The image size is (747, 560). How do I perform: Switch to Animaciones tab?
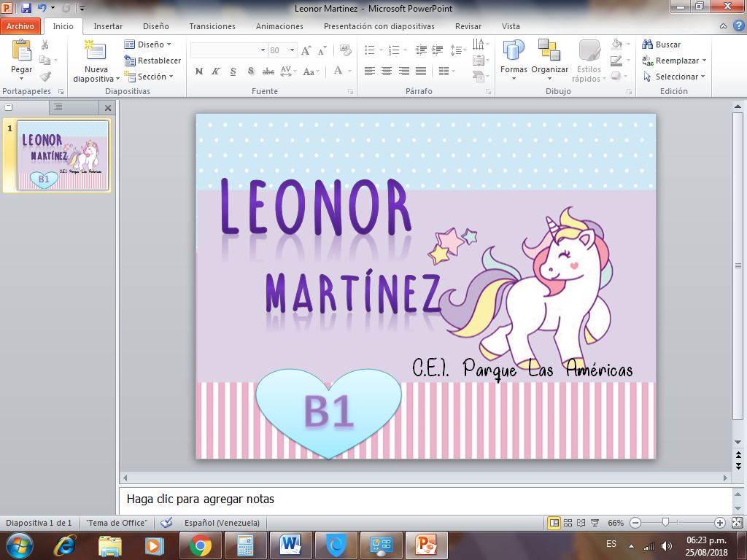279,26
